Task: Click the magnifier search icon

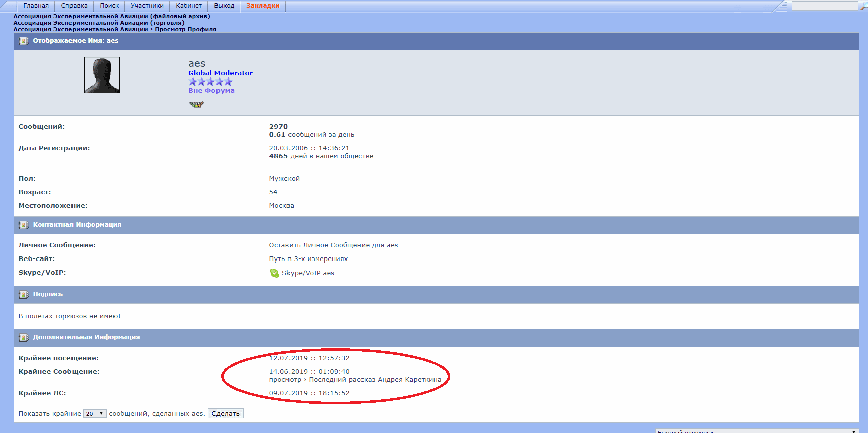Action: (x=864, y=6)
